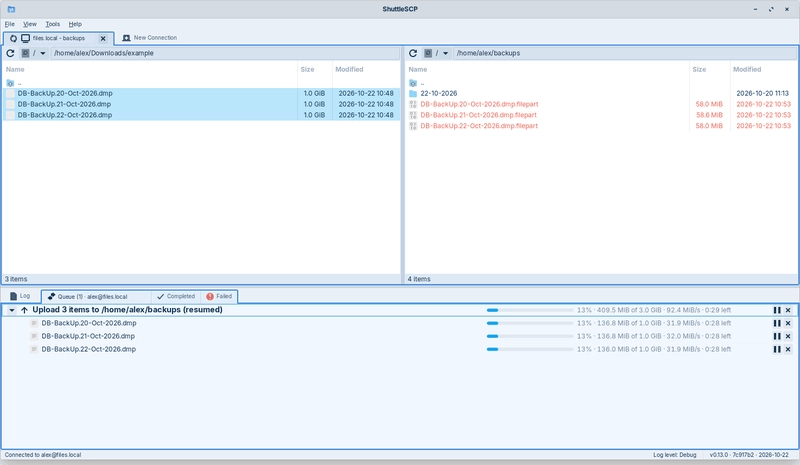Close the files.local - backups tab
This screenshot has height=465, width=800.
tap(103, 38)
